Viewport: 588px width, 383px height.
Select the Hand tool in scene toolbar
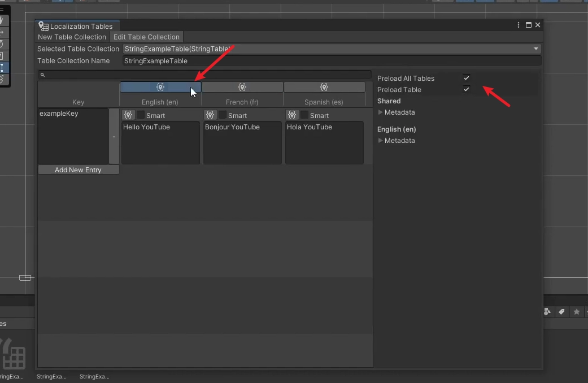(3, 20)
